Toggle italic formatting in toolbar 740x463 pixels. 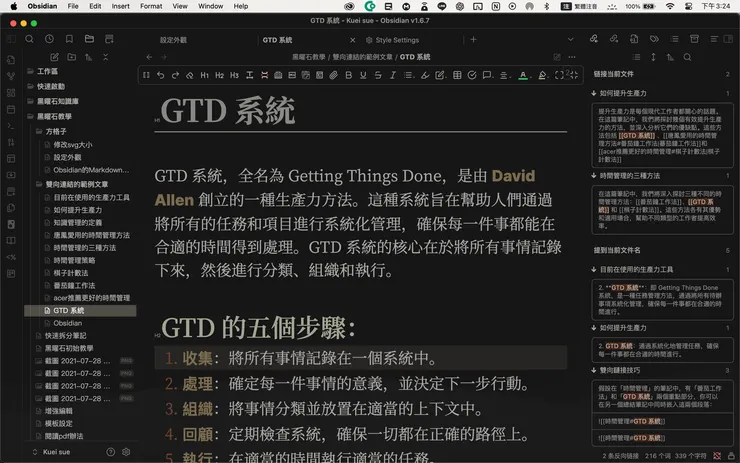point(392,76)
